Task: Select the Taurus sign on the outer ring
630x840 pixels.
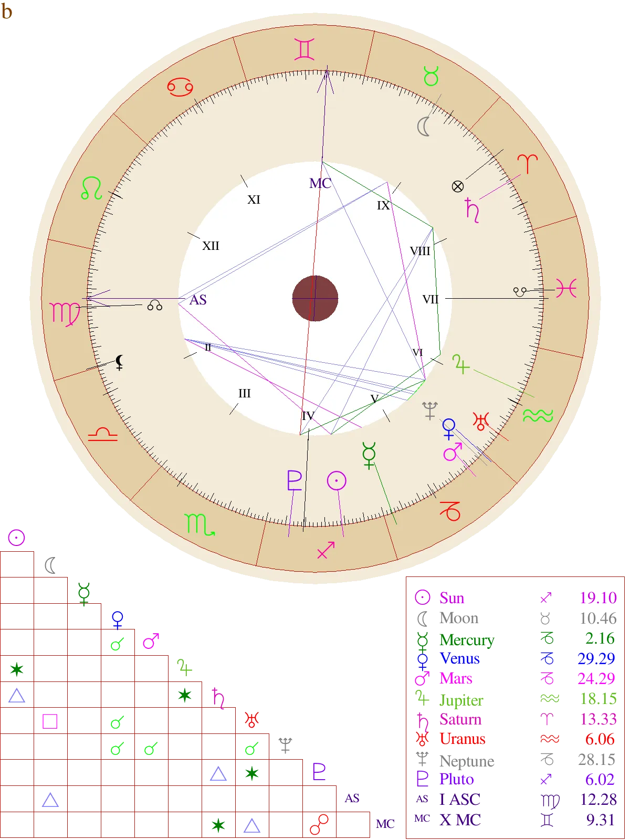Action: coord(431,77)
